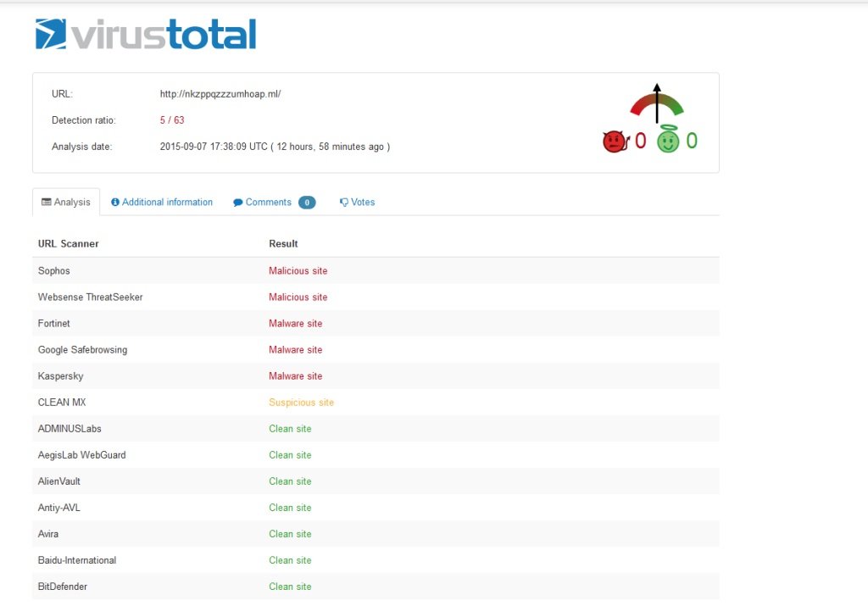868x606 pixels.
Task: Click the URL Scanner column header
Action: (68, 243)
